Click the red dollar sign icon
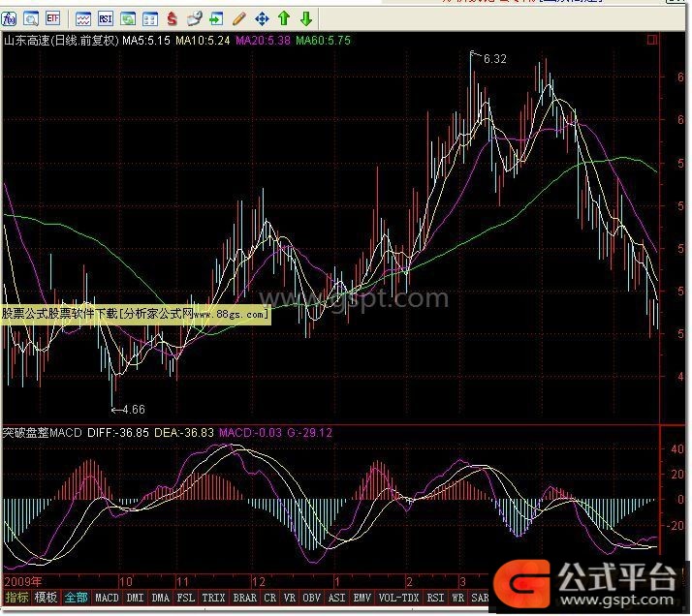This screenshot has width=692, height=616. click(173, 19)
